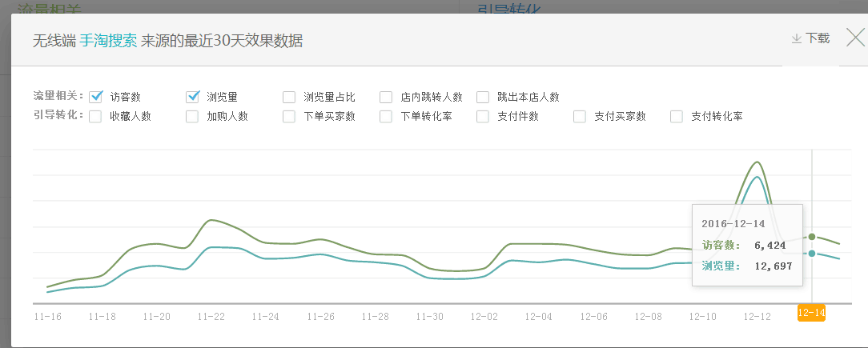Click the green 访客数 data point on 12-14

coord(812,237)
